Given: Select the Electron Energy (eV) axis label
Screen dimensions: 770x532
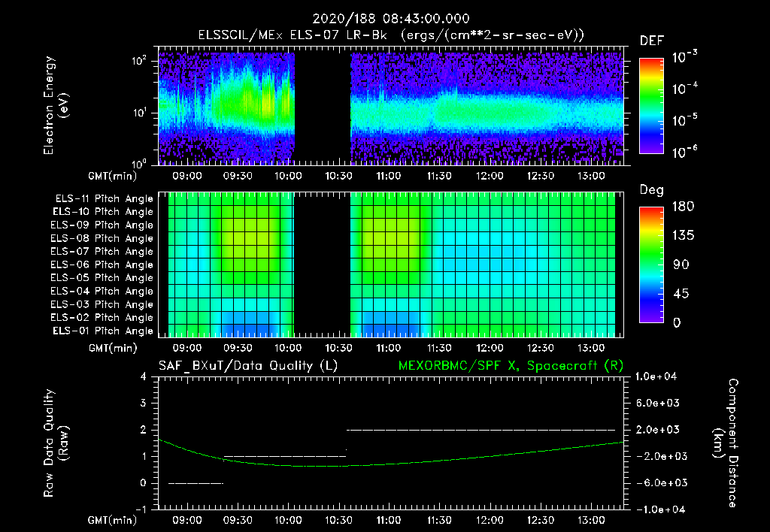Looking at the screenshot, I should click(x=56, y=105).
